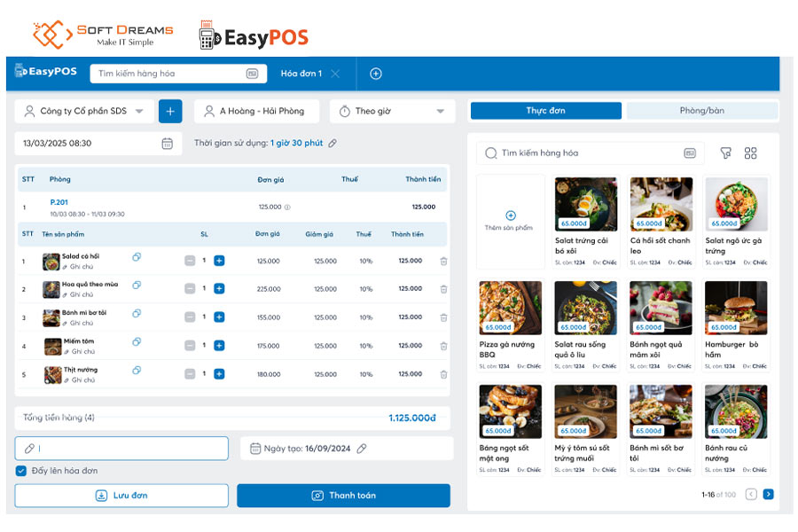Click the menu panel Tìm kiếm hàng hóa search box

coord(591,153)
